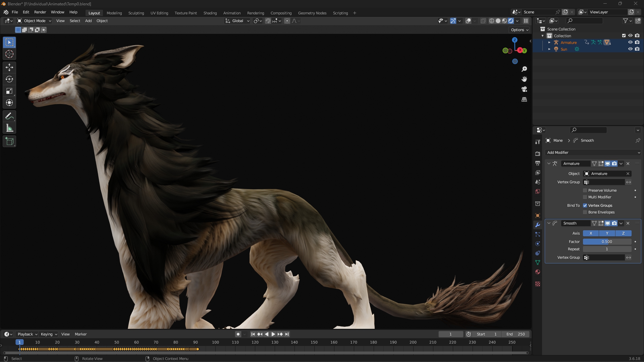This screenshot has width=644, height=362.
Task: Open the Object Mode dropdown
Action: pos(35,21)
